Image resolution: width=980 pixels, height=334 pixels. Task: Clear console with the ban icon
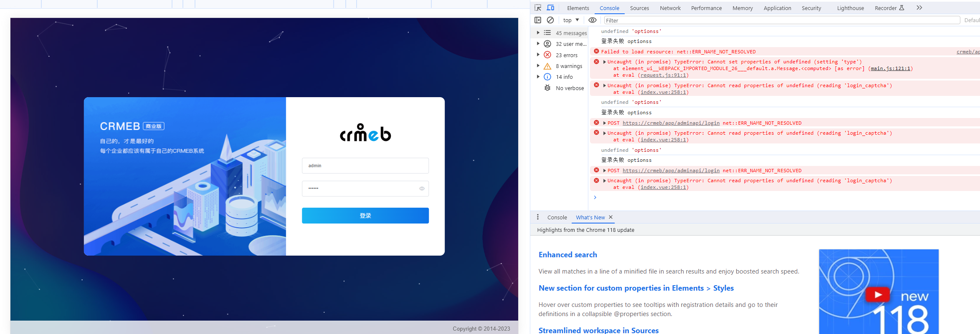[x=550, y=20]
